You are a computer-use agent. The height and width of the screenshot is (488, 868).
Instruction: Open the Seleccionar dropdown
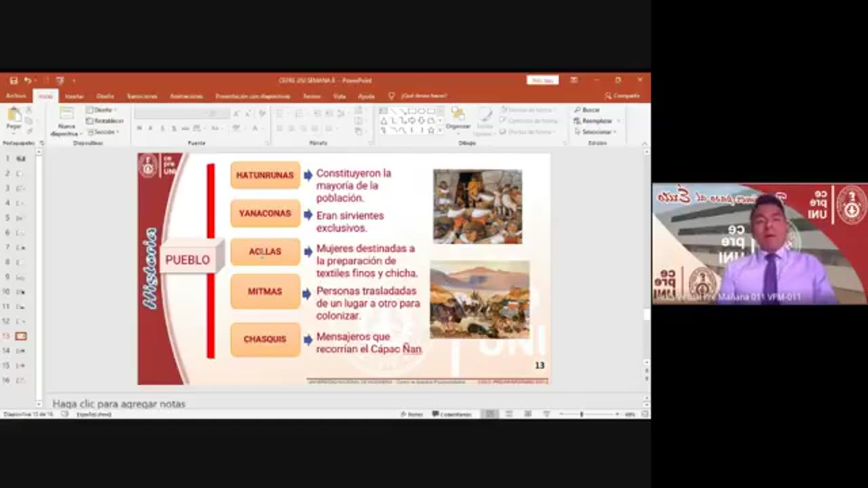[595, 131]
